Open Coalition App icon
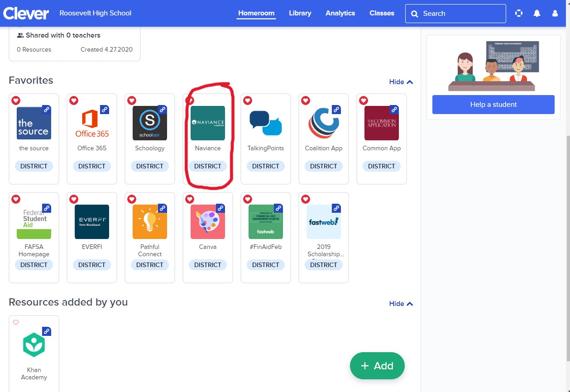The height and width of the screenshot is (392, 570). coord(324,123)
